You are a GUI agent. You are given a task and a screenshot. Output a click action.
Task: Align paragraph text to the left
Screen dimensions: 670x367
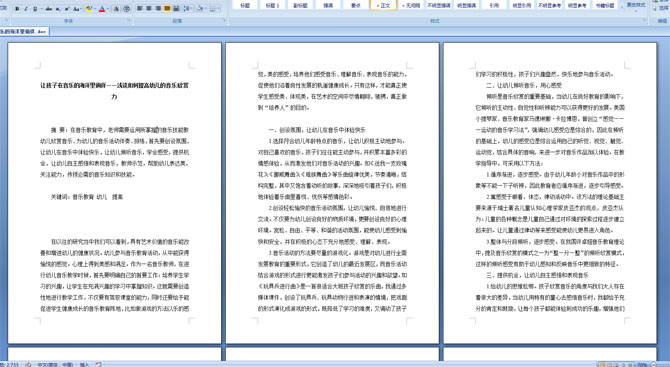pyautogui.click(x=139, y=9)
